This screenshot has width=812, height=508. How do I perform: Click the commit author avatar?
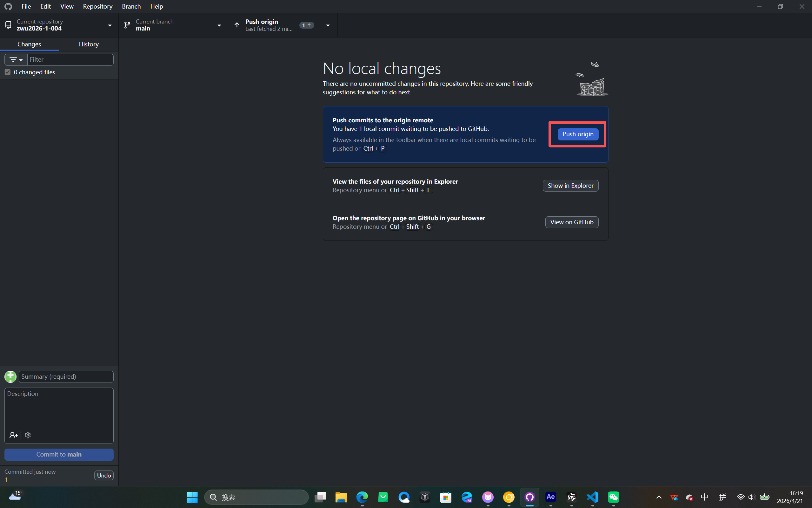(x=10, y=377)
